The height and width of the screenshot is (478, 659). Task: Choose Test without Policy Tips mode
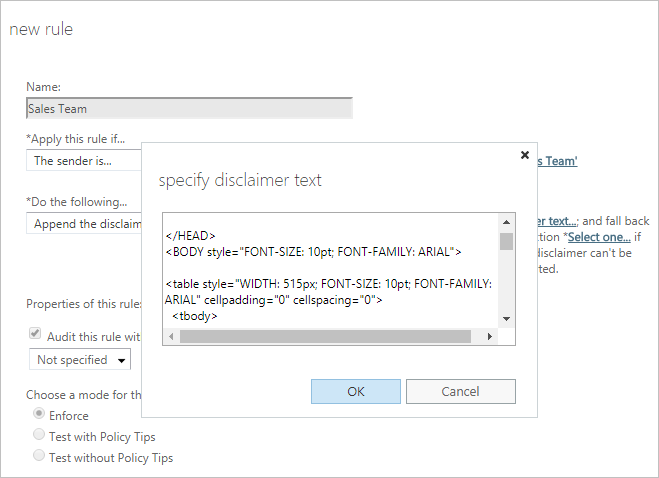(39, 455)
